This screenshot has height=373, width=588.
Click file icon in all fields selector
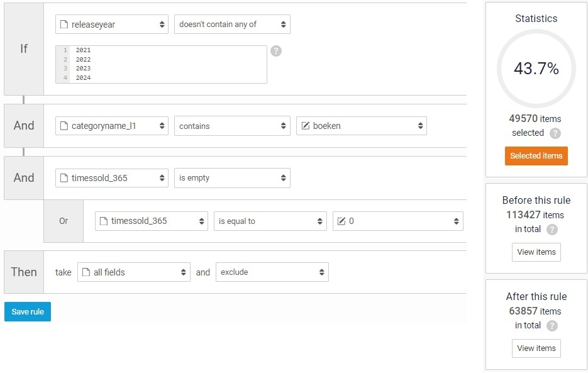pyautogui.click(x=86, y=272)
